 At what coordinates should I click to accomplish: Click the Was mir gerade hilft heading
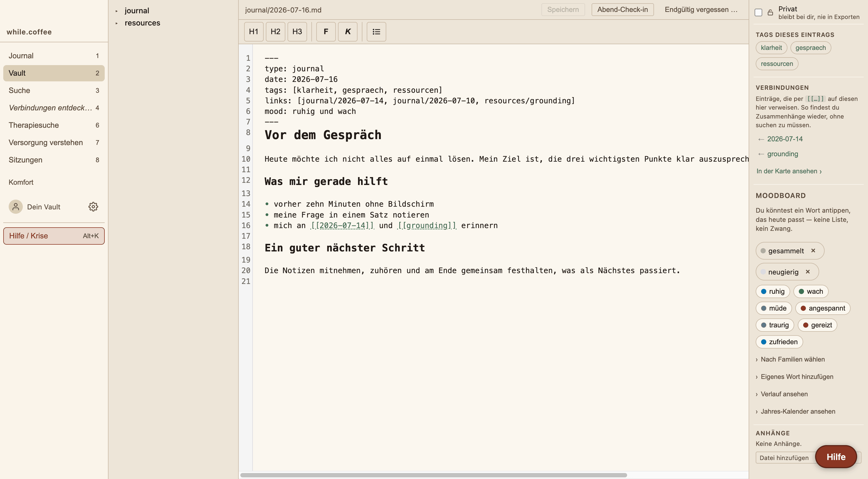pyautogui.click(x=326, y=181)
